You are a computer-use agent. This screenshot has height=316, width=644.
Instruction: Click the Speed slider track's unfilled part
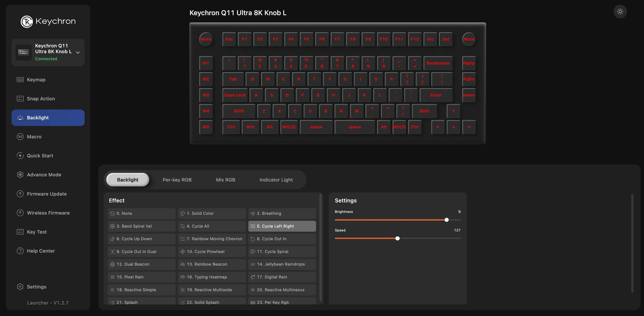pyautogui.click(x=430, y=239)
